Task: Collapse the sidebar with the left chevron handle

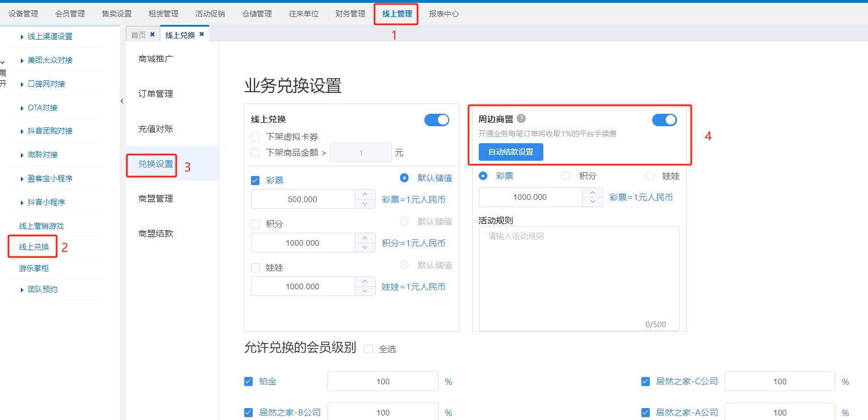Action: coord(122,101)
